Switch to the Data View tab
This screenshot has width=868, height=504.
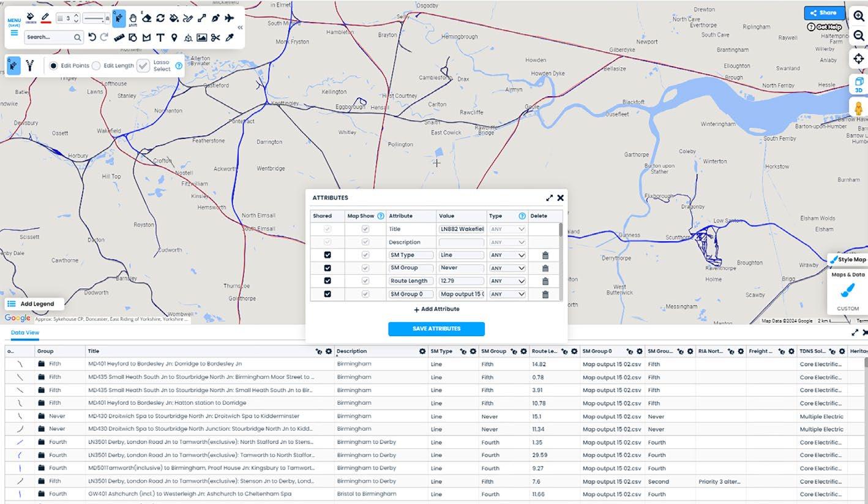[25, 333]
